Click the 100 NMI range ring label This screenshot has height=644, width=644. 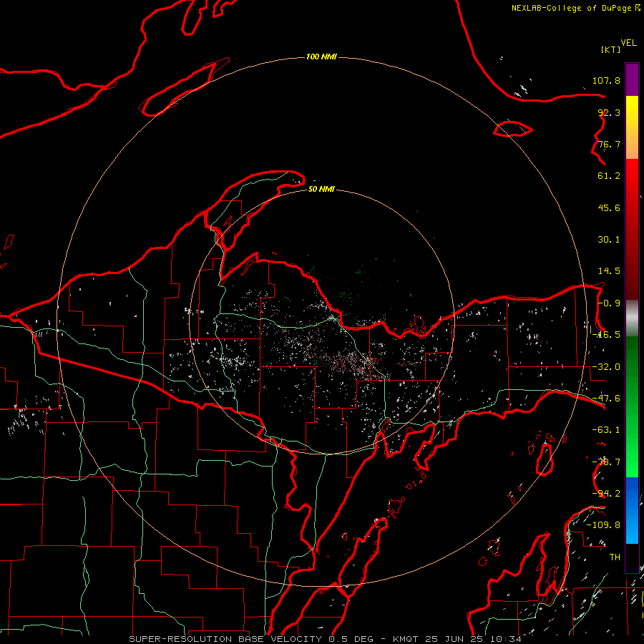point(321,57)
